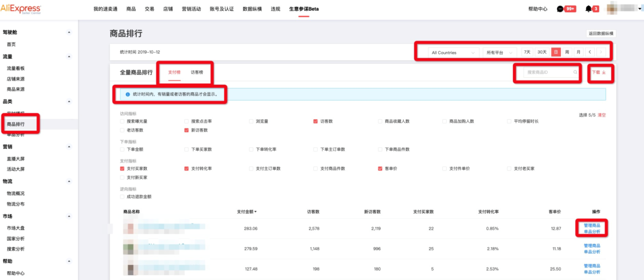Collapse the 流量 sidebar section
644x280 pixels.
tap(69, 56)
